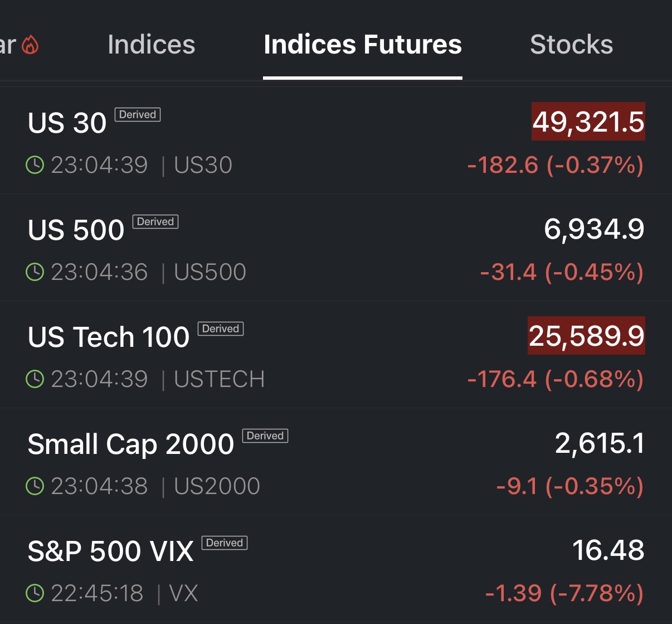Open the US Tech 100 futures entry
672x624 pixels.
coord(109,337)
